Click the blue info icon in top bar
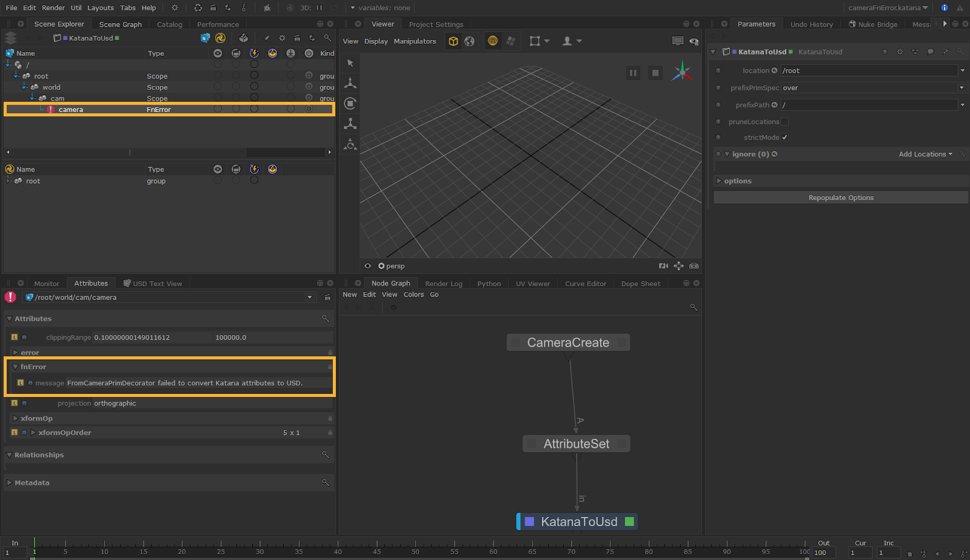 pyautogui.click(x=944, y=8)
